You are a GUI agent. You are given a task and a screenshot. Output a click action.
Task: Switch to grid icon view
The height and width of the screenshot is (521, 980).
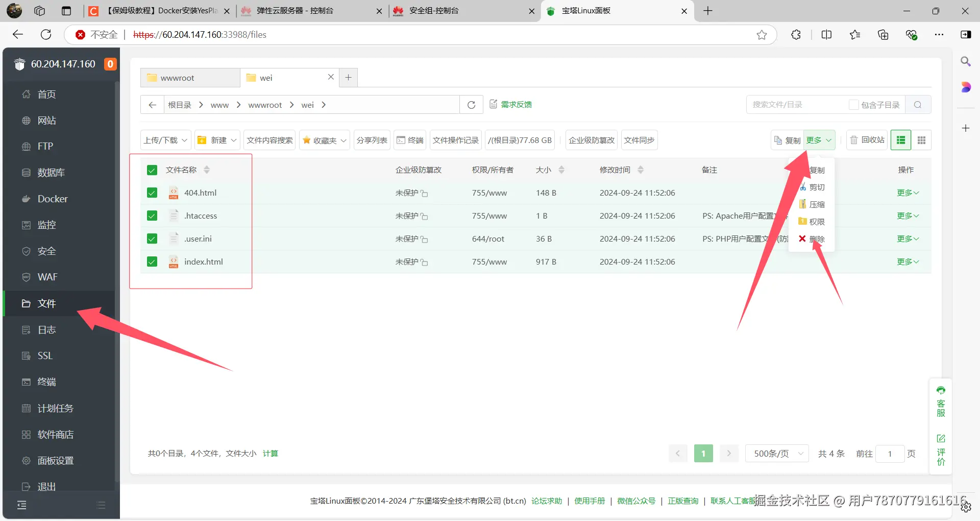pos(921,140)
